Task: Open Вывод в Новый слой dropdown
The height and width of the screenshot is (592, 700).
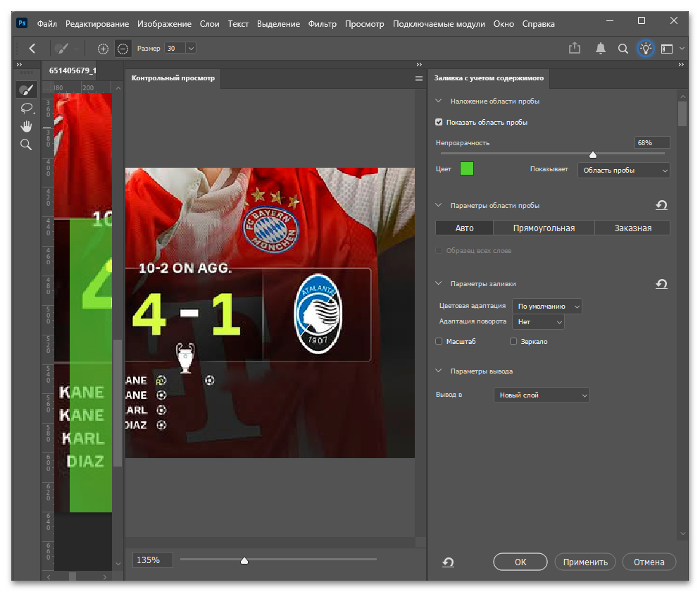Action: (x=542, y=395)
